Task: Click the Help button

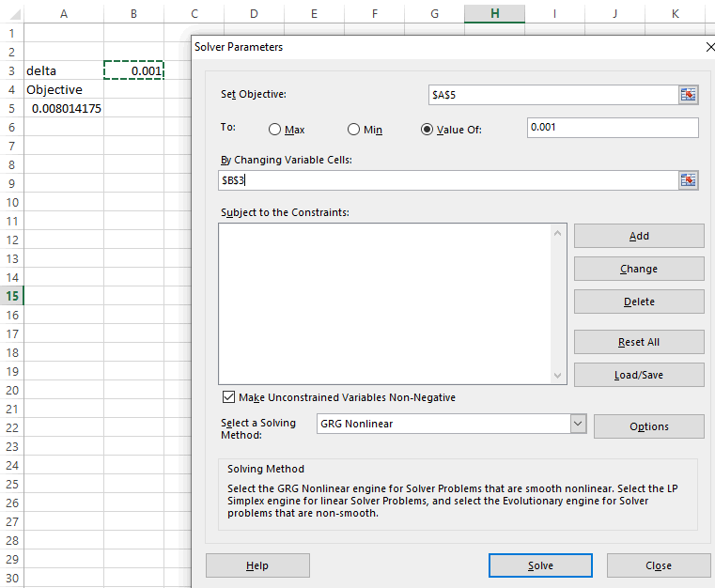Action: pos(257,565)
